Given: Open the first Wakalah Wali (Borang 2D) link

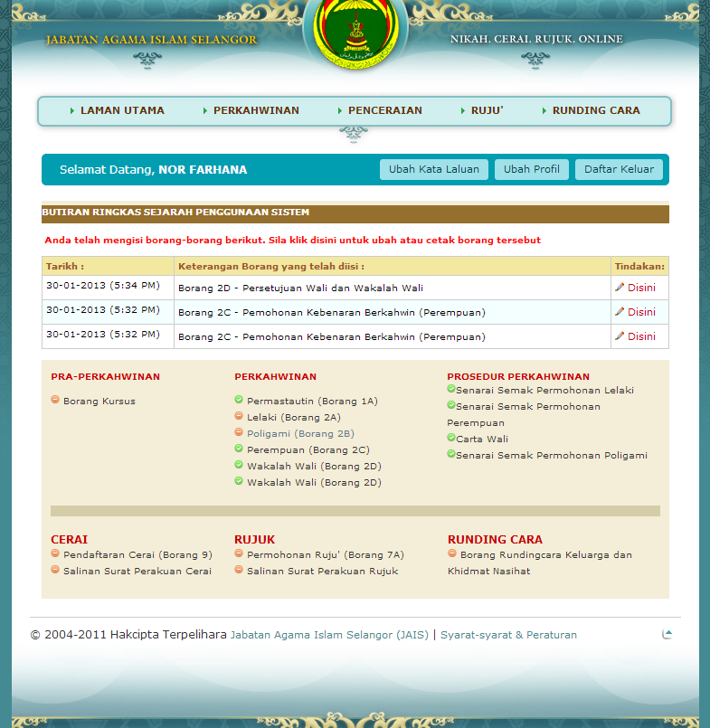Looking at the screenshot, I should point(315,466).
